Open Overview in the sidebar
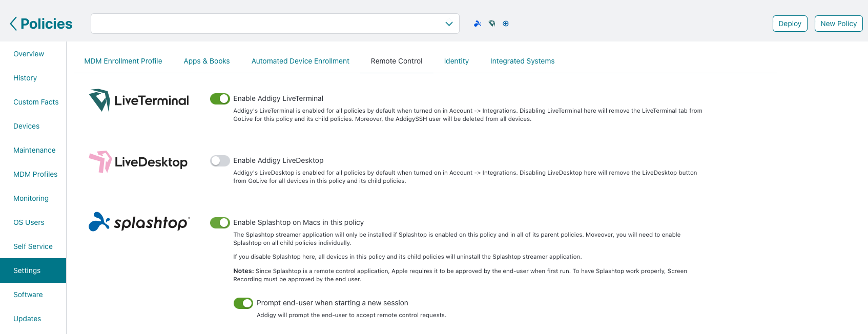Viewport: 868px width, 334px height. pyautogui.click(x=29, y=54)
